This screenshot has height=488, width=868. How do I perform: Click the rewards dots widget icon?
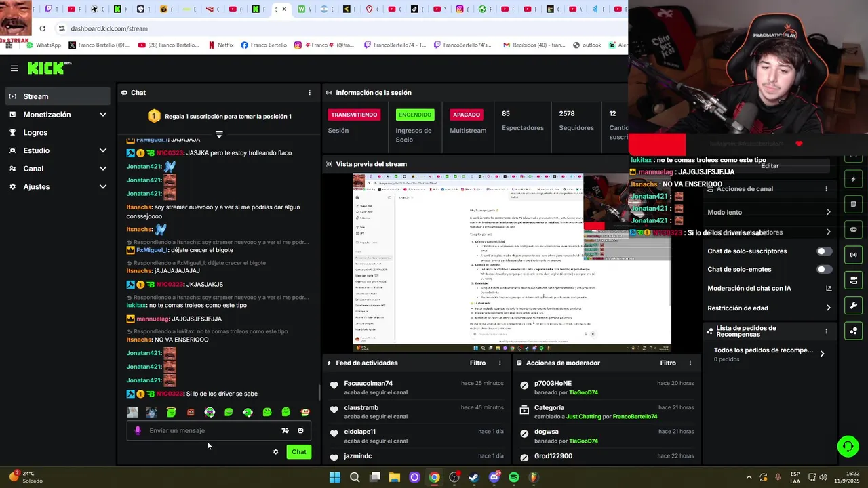[853, 331]
